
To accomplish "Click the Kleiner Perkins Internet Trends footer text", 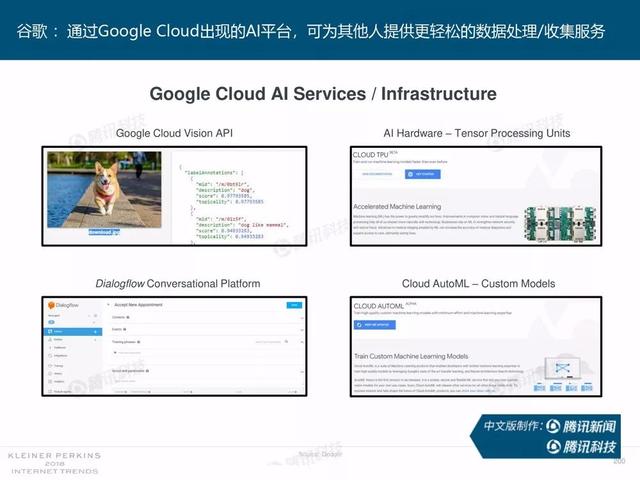I will click(54, 463).
